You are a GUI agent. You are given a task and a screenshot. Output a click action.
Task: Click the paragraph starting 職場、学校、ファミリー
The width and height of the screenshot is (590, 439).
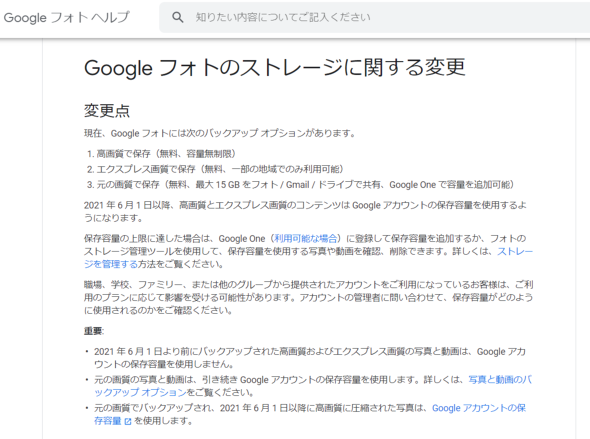coord(308,297)
